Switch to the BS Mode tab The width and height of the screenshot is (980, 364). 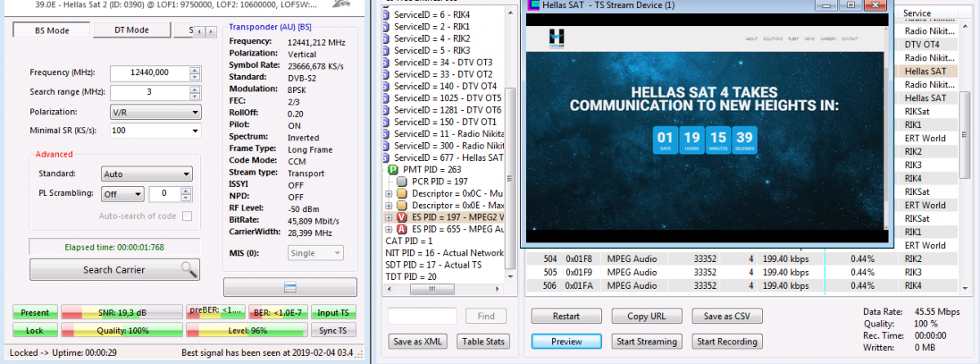[51, 30]
